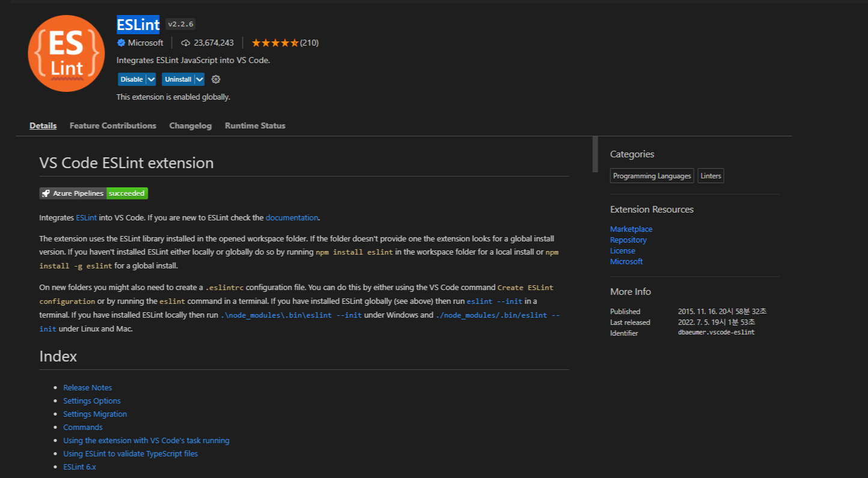Click the ESLint 6.x index link
Screen dimensions: 868x478
tap(79, 467)
